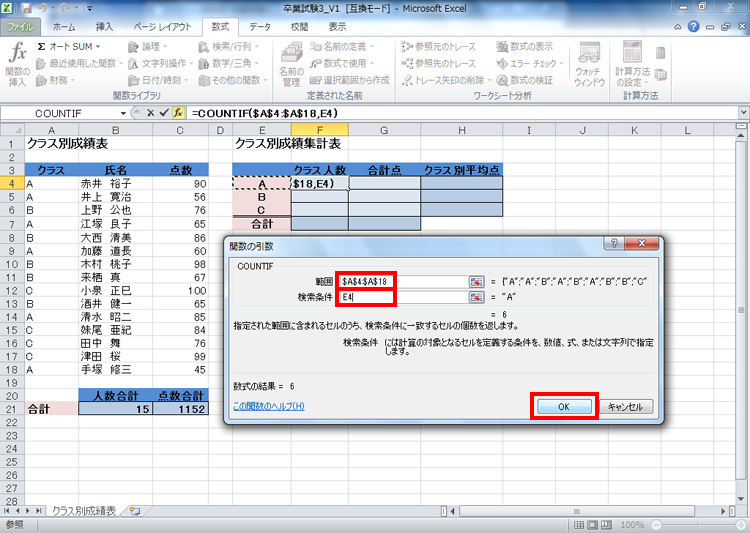Open the Math/Trig (数学/三角) functions menu
Screen dimensions: 750x533
(229, 63)
